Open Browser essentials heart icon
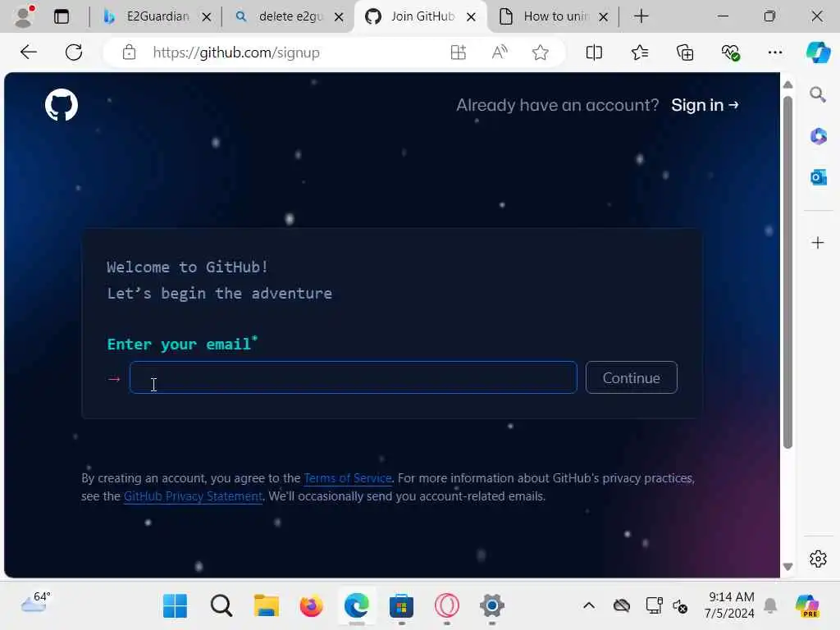 tap(730, 52)
